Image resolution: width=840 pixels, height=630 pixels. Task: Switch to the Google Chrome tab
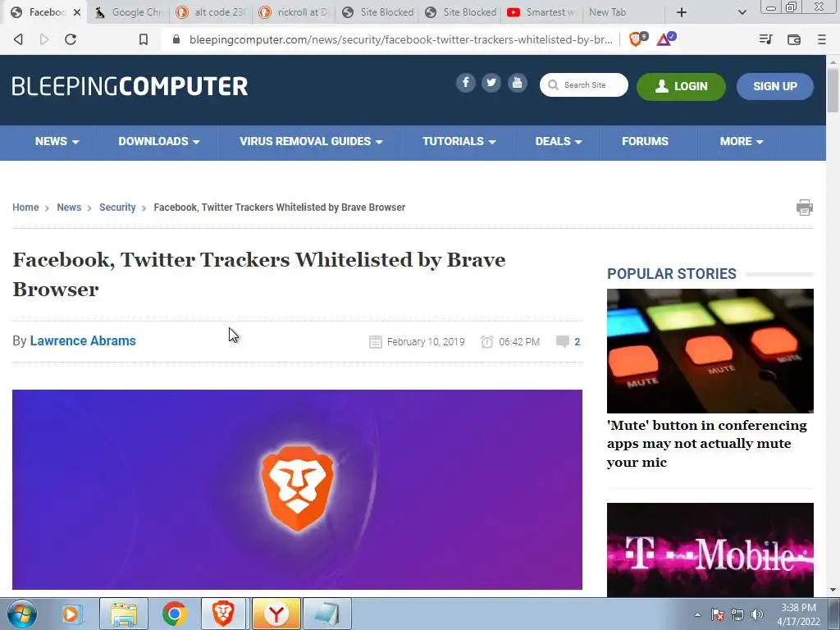point(130,11)
